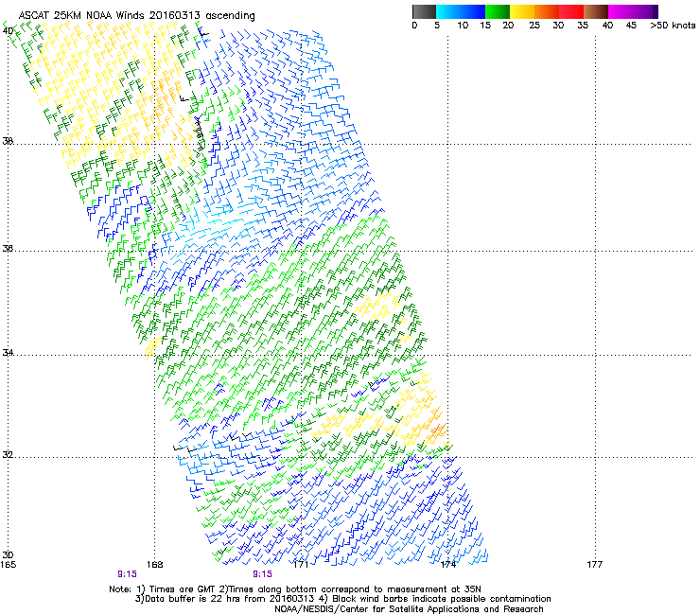700x615 pixels.
Task: Click the '5' legend label under color bar
Action: [x=437, y=26]
